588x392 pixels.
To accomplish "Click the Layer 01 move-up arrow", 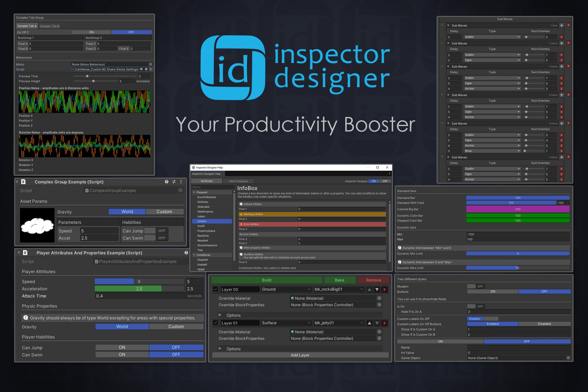I will [369, 323].
